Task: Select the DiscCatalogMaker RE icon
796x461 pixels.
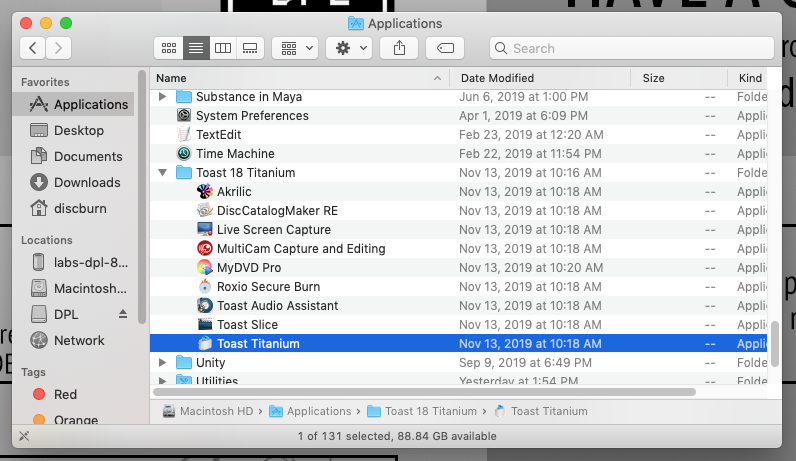Action: [205, 210]
